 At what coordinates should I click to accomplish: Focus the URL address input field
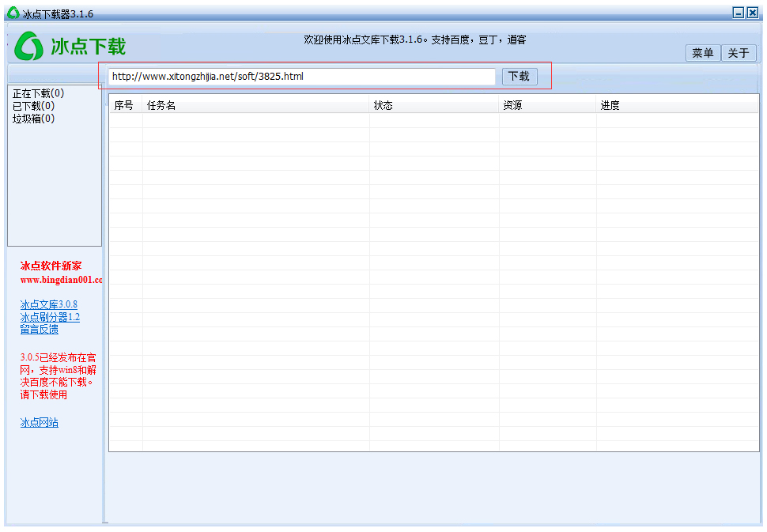[x=301, y=77]
